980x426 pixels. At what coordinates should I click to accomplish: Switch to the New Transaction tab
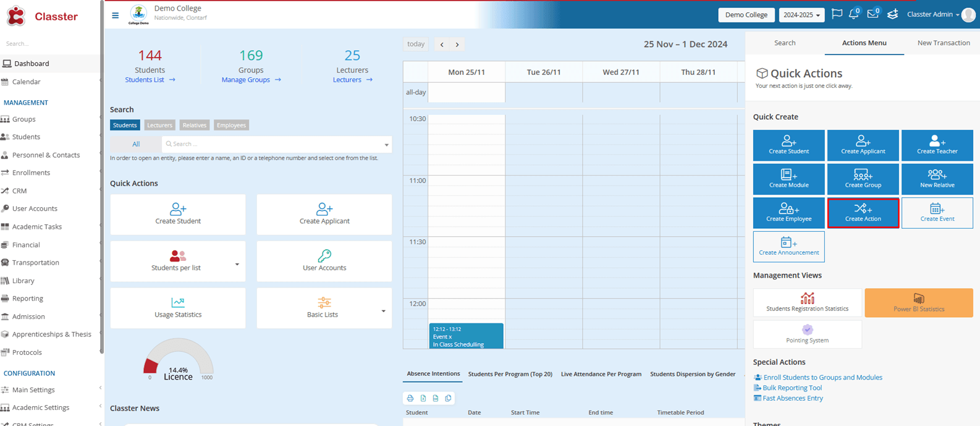pos(943,43)
